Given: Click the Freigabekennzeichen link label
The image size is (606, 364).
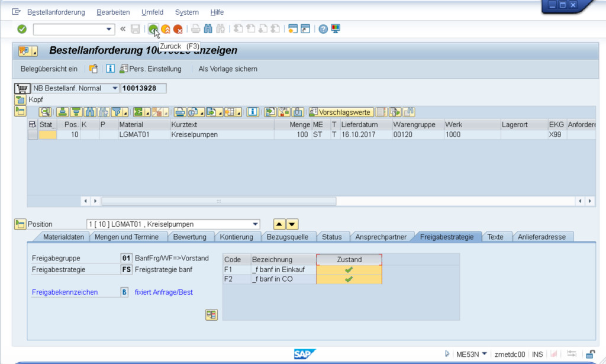Looking at the screenshot, I should point(65,292).
